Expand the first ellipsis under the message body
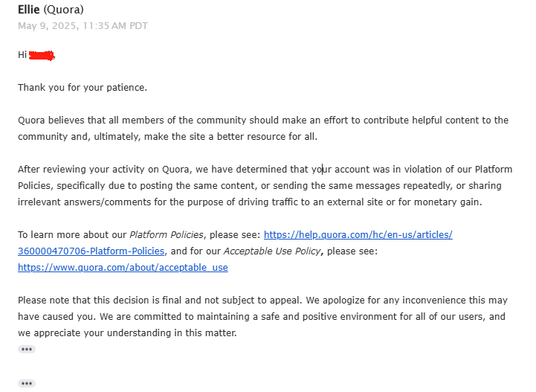The image size is (536, 392). point(27,350)
